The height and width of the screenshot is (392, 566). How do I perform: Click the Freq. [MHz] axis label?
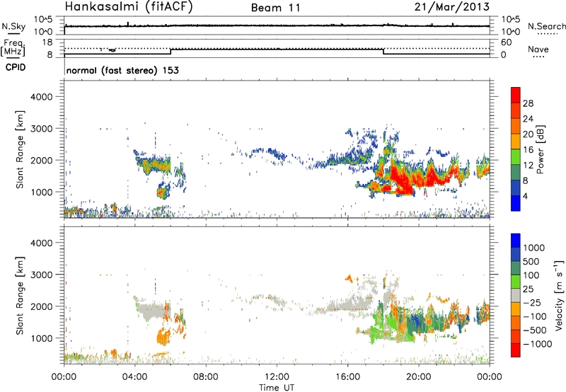pyautogui.click(x=14, y=47)
